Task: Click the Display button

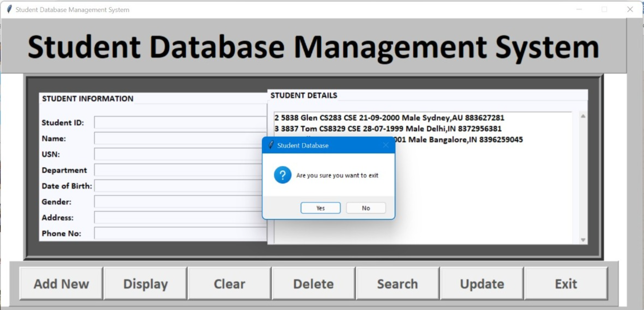Action: (x=146, y=284)
